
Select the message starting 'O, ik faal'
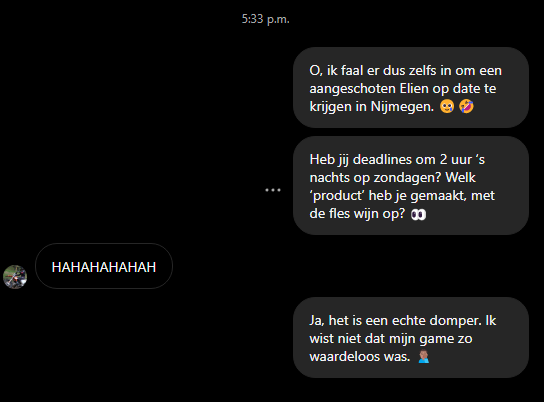click(x=411, y=88)
